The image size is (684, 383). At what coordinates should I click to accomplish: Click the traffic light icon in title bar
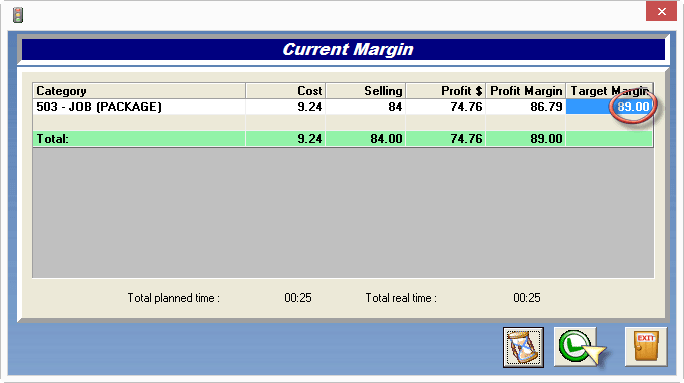point(18,15)
